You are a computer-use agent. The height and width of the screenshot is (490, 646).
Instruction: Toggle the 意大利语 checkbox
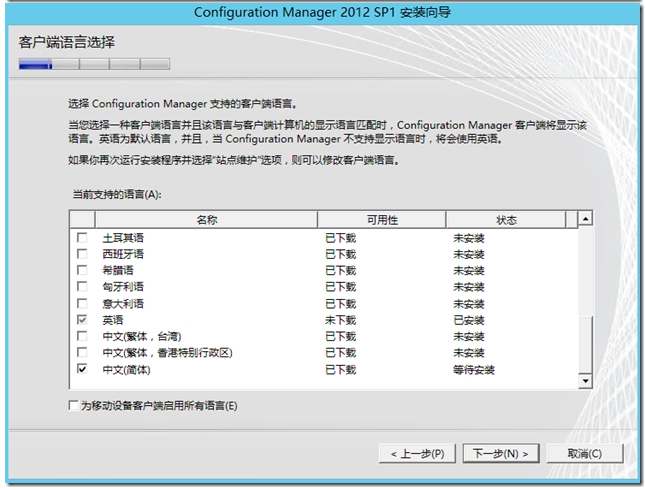tap(82, 303)
